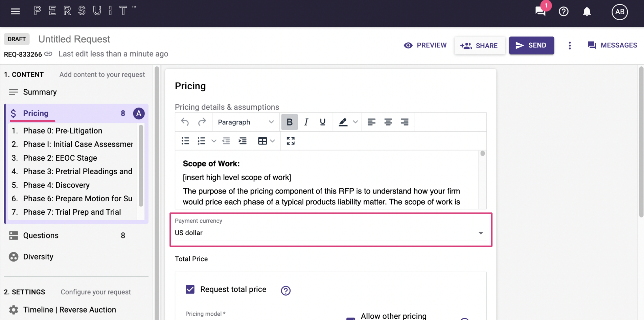Redo the last editor change

click(x=202, y=122)
